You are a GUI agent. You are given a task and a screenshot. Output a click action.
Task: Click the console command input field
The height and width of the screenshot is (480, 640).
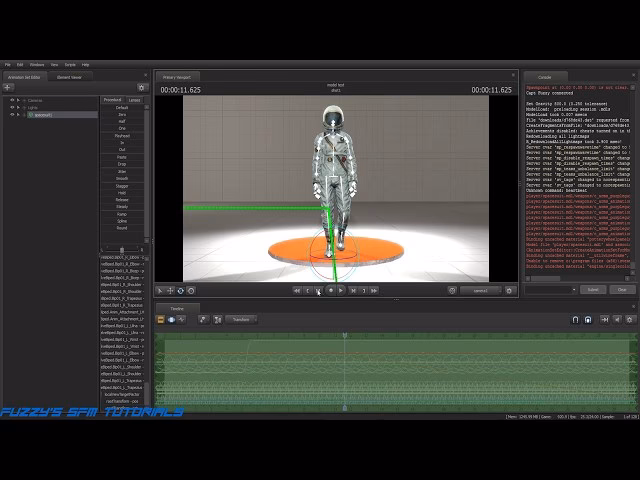coord(551,290)
